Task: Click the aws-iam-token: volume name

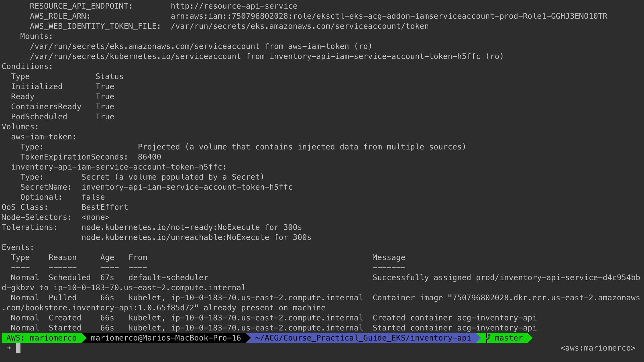Action: click(x=44, y=137)
